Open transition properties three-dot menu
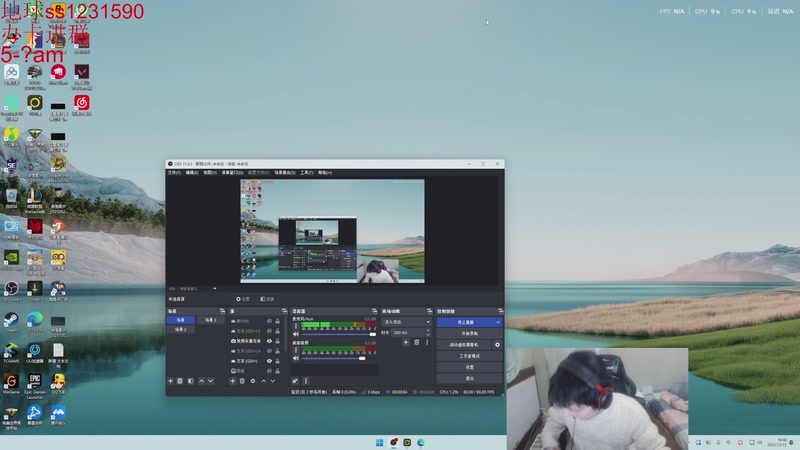The height and width of the screenshot is (450, 800). click(x=427, y=342)
